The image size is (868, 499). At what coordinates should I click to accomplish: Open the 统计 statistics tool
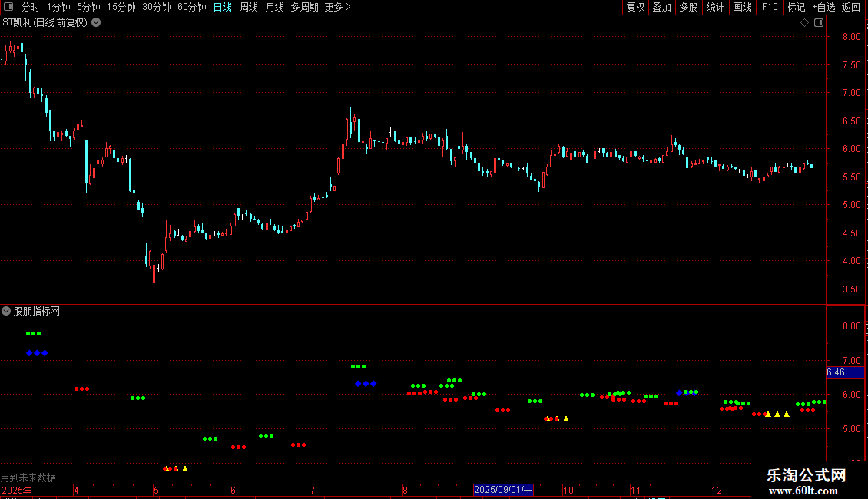click(x=715, y=7)
